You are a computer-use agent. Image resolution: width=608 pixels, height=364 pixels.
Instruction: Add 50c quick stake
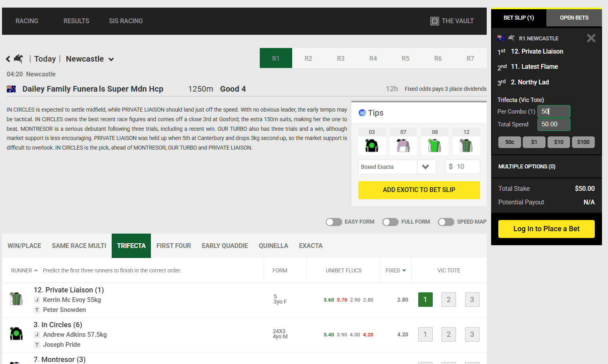coord(510,142)
